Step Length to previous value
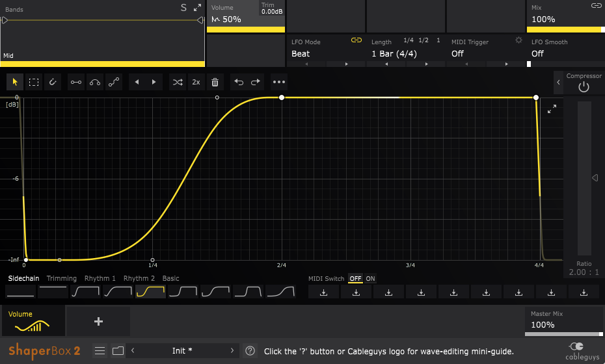 386,64
